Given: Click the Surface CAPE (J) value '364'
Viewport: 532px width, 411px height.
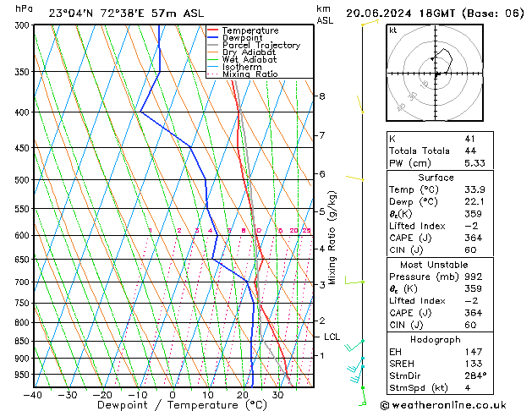Looking at the screenshot, I should 474,238.
